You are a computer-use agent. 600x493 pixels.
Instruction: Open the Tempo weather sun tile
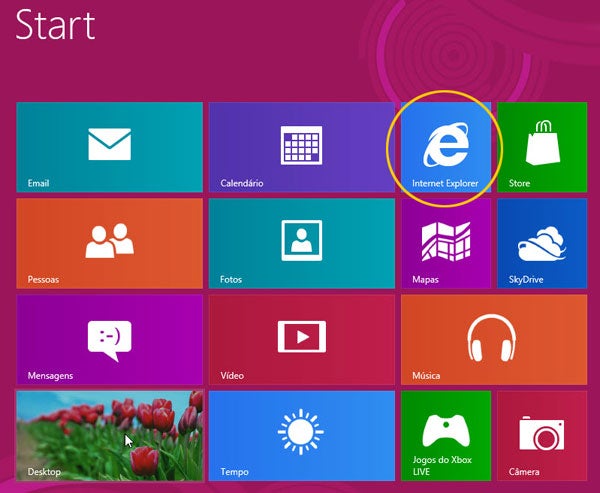coord(300,433)
